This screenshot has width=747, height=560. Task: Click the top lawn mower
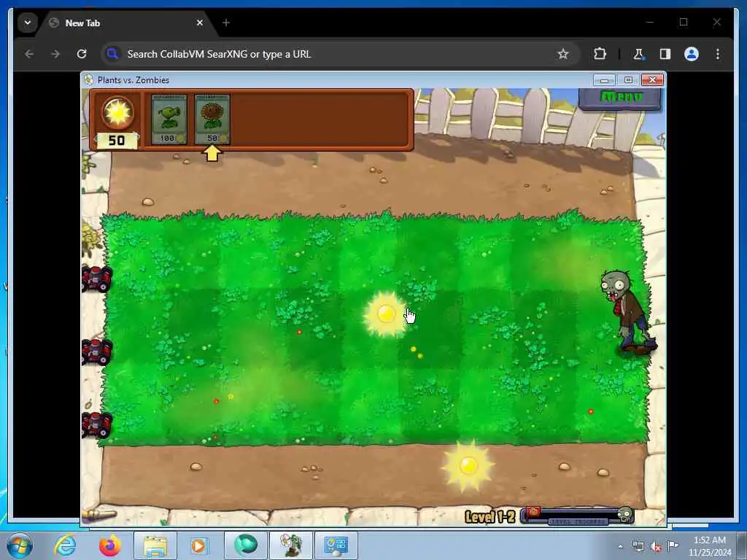coord(97,278)
